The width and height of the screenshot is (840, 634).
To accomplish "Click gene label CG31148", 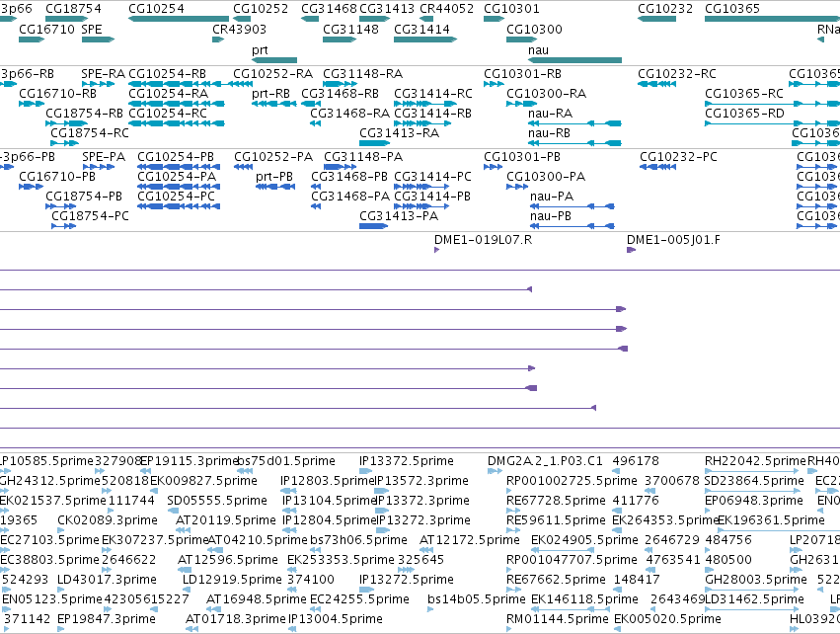I will [350, 29].
